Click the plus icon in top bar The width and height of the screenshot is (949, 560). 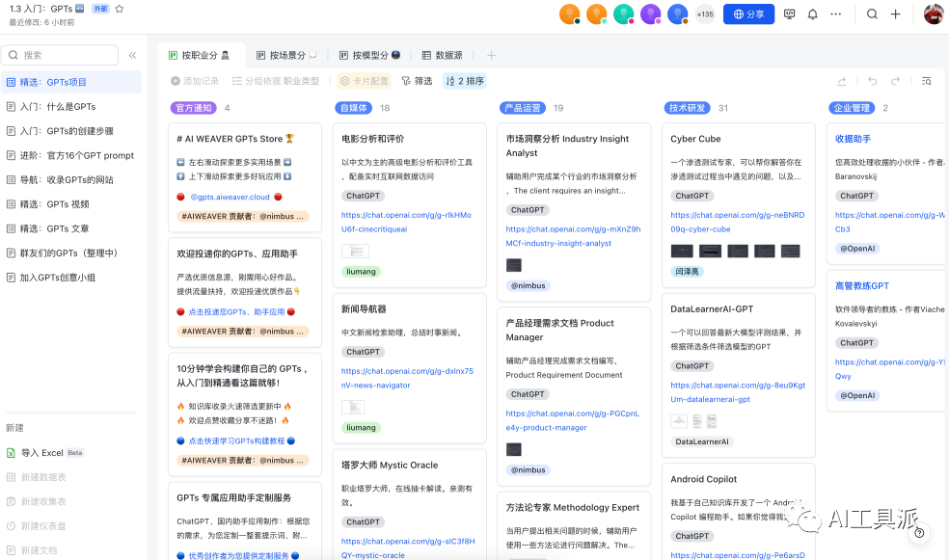click(x=896, y=13)
